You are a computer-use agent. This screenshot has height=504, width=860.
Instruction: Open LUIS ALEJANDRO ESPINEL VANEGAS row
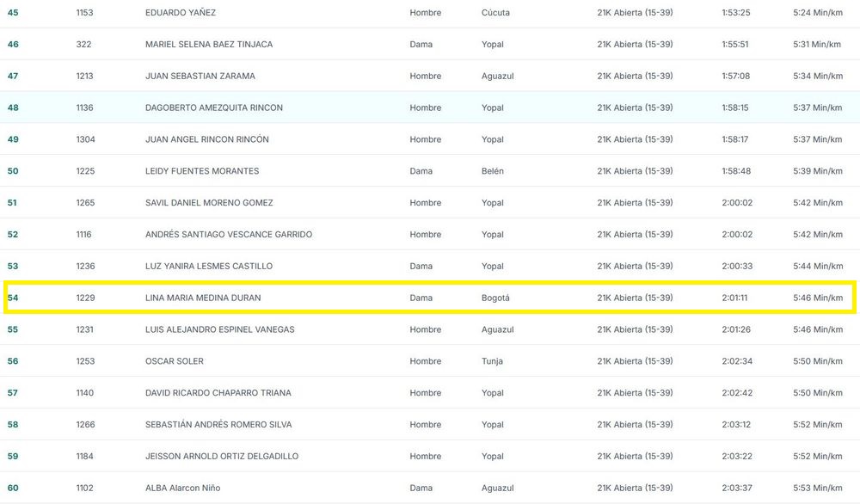pos(220,329)
